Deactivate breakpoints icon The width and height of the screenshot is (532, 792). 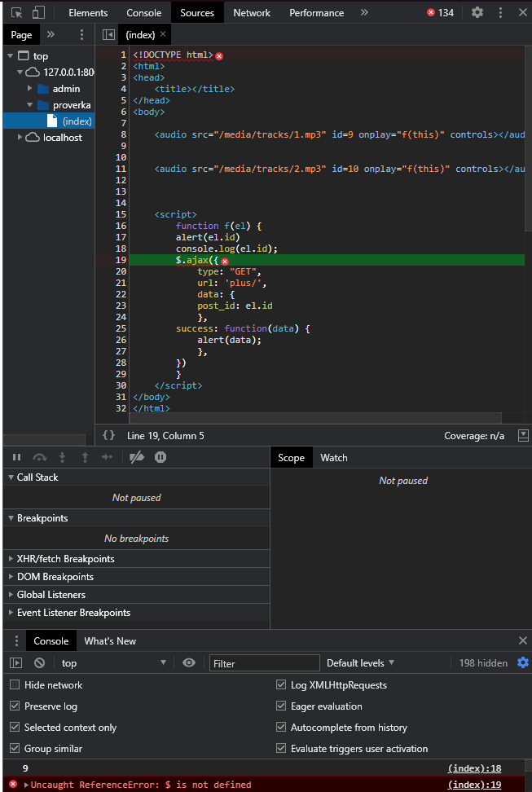pyautogui.click(x=137, y=457)
